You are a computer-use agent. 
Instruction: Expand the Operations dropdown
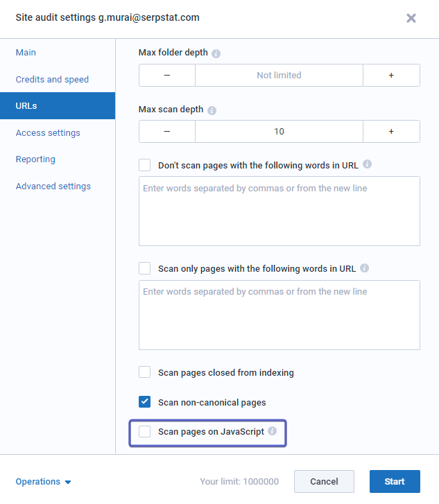pyautogui.click(x=44, y=482)
